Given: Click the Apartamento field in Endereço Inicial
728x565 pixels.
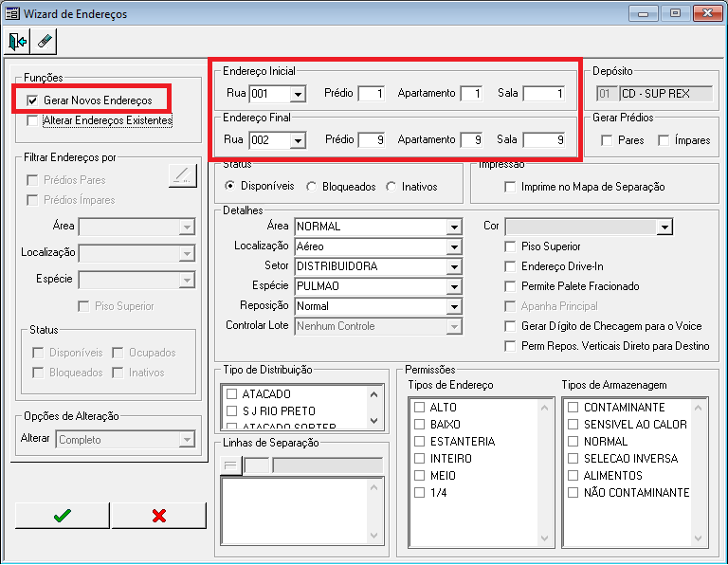Looking at the screenshot, I should [471, 94].
